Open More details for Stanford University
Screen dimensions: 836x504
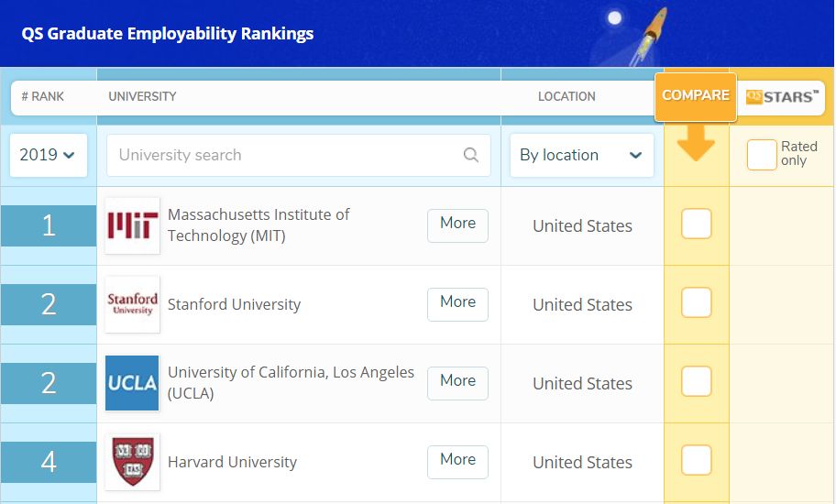457,304
